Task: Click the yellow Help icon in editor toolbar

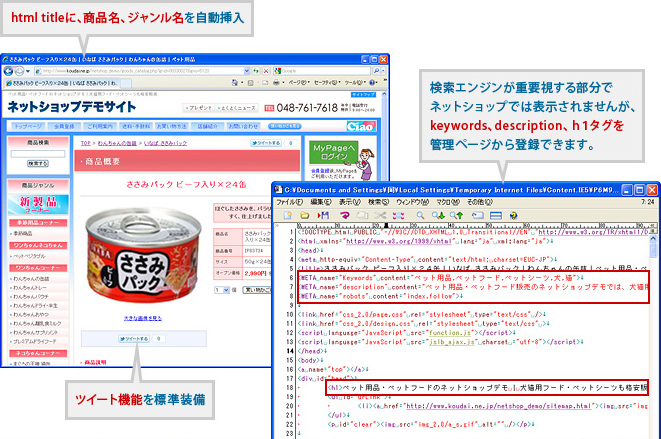Action: pyautogui.click(x=513, y=215)
